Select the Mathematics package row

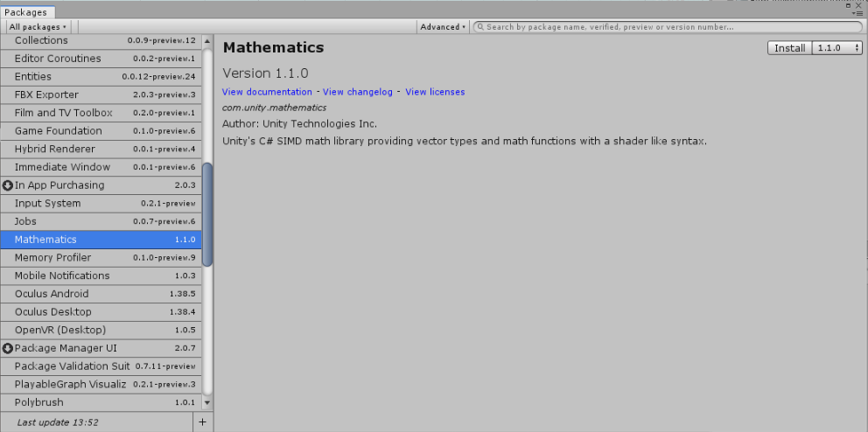click(x=101, y=240)
